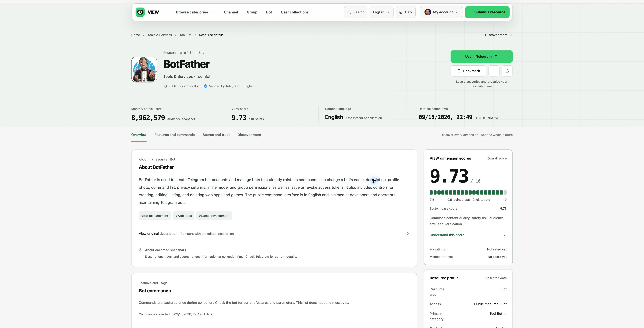Click the #Bot management tag
The image size is (644, 328).
pyautogui.click(x=155, y=216)
